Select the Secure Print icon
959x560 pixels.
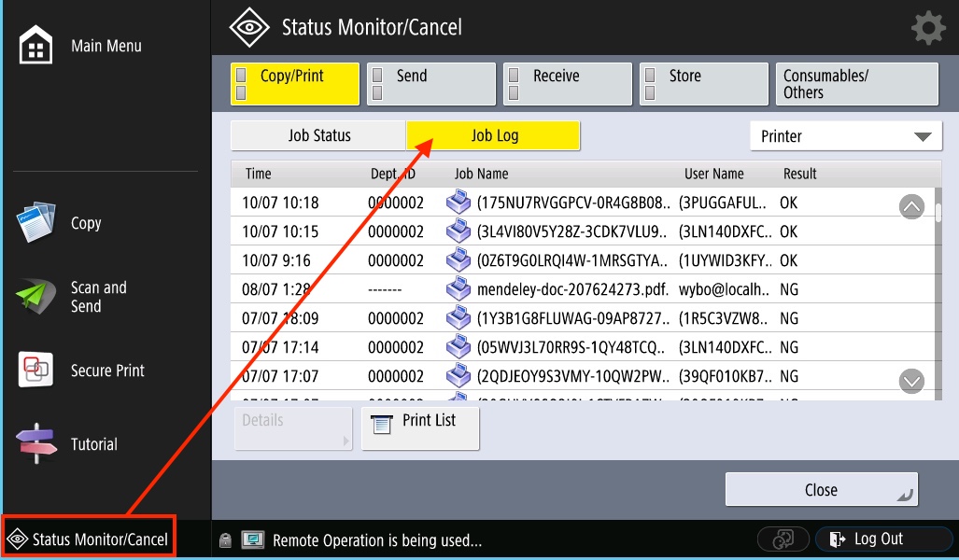point(36,371)
